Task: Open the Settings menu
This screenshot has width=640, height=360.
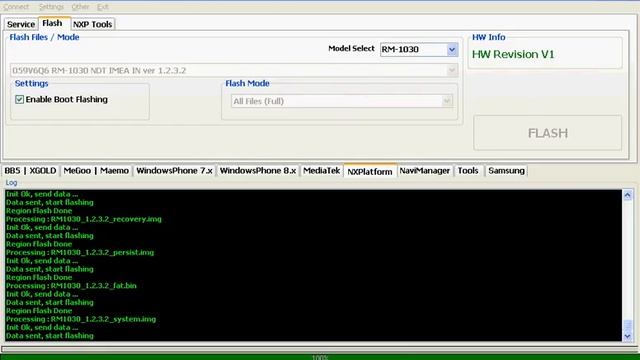Action: 51,7
